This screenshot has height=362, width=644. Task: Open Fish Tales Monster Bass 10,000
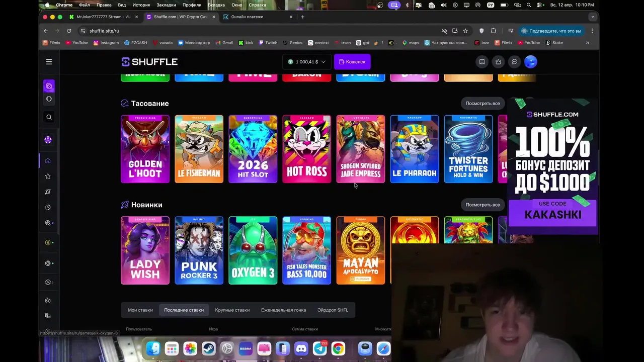(306, 250)
